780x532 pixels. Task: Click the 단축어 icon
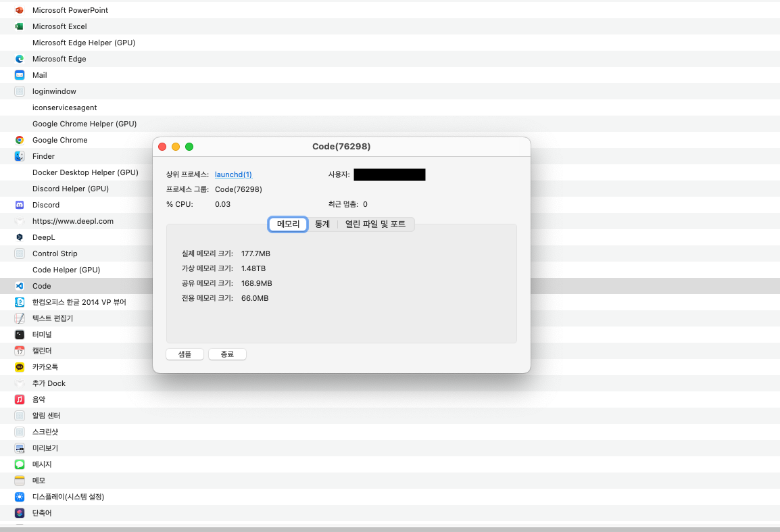point(20,512)
